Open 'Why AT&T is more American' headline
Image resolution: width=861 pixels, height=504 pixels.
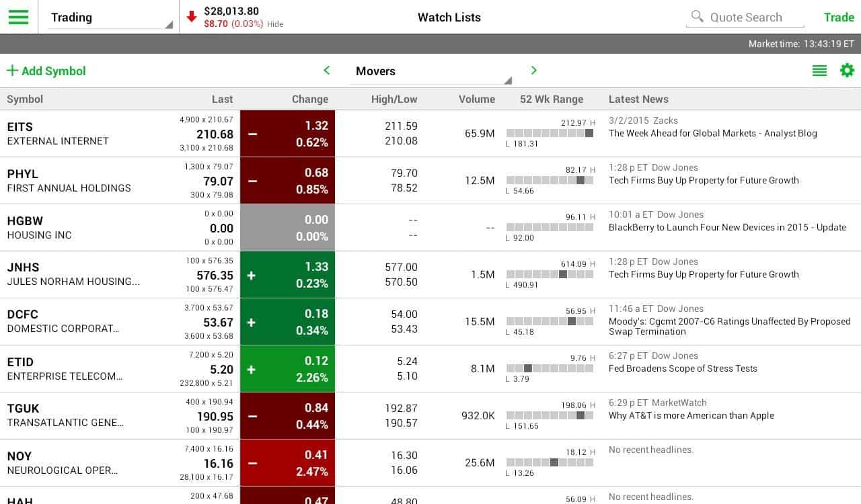(691, 415)
